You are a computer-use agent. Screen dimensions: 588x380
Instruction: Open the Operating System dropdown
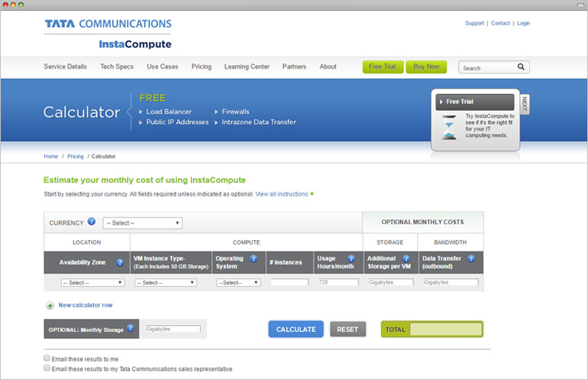click(238, 282)
